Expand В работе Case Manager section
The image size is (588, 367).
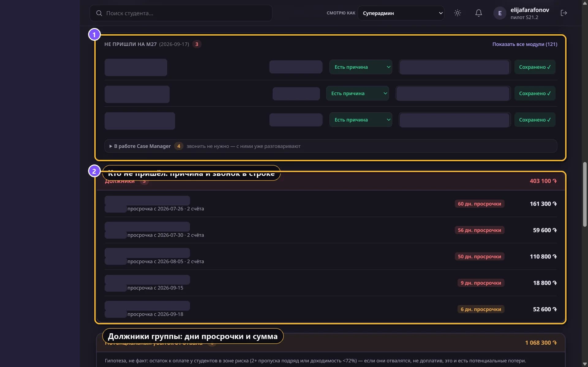pos(330,146)
